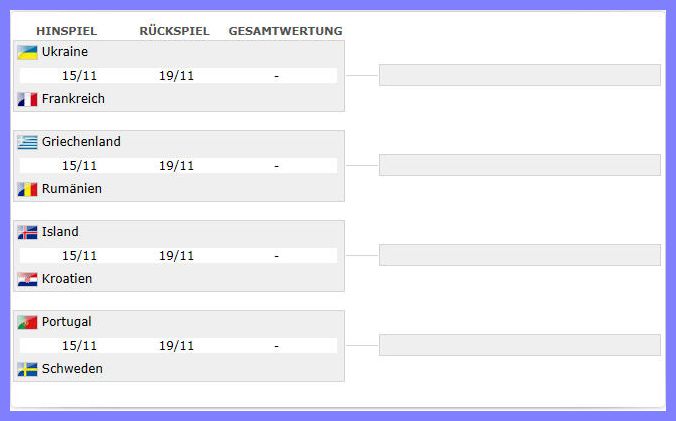Open the Schweden team link
This screenshot has height=421, width=676.
click(72, 369)
